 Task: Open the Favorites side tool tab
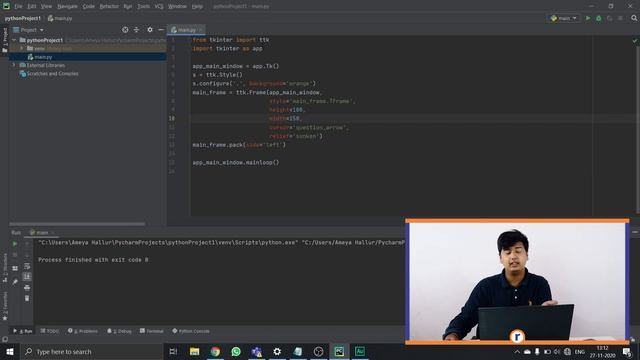pos(5,305)
